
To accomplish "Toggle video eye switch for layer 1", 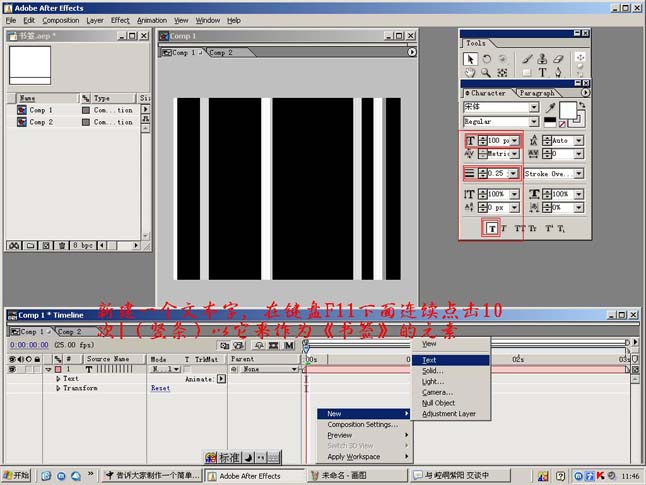I will point(12,369).
